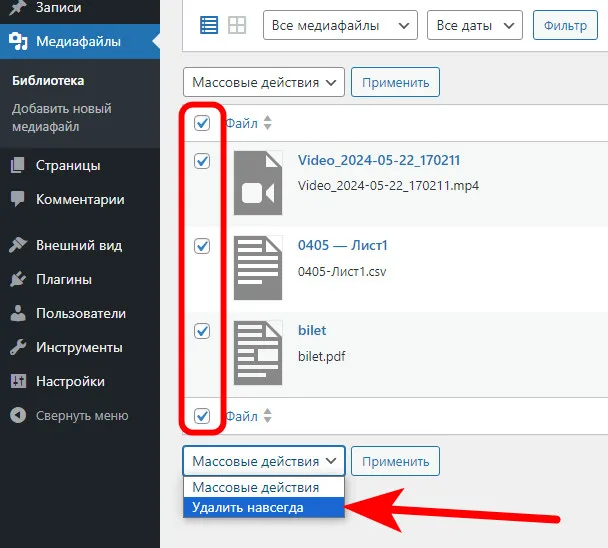Toggle the select-all checkbox in table footer
Image resolution: width=608 pixels, height=548 pixels.
(x=202, y=416)
